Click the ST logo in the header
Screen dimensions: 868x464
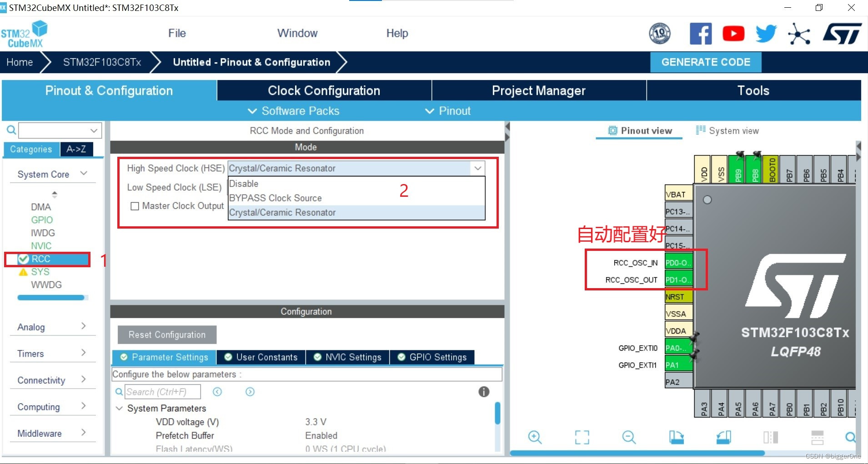tap(842, 33)
